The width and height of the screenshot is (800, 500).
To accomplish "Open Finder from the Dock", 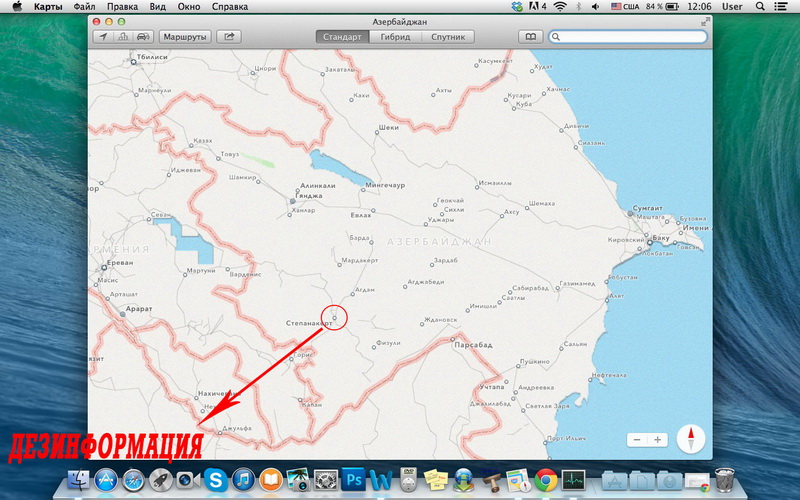I will point(79,480).
